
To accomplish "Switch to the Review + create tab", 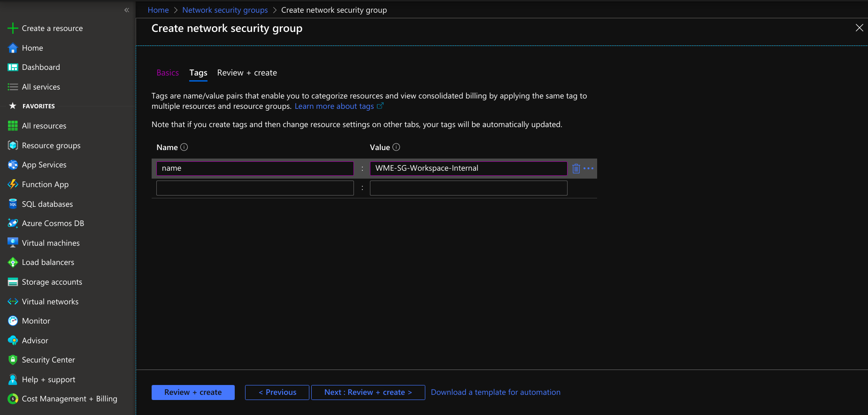I will click(247, 73).
